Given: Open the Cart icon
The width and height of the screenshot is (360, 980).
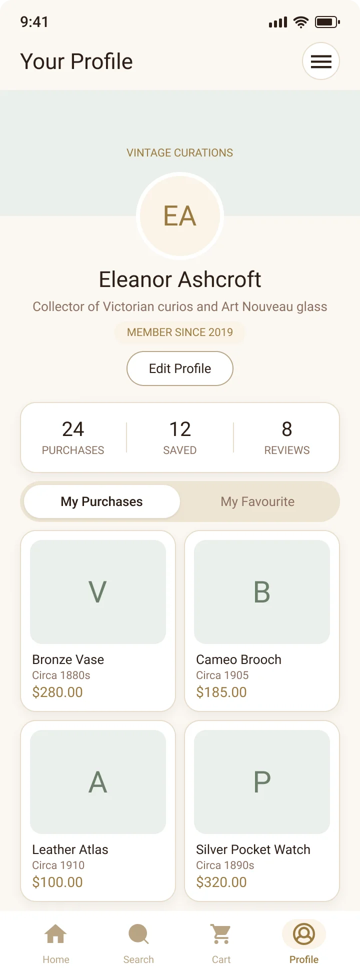Looking at the screenshot, I should coord(221,934).
